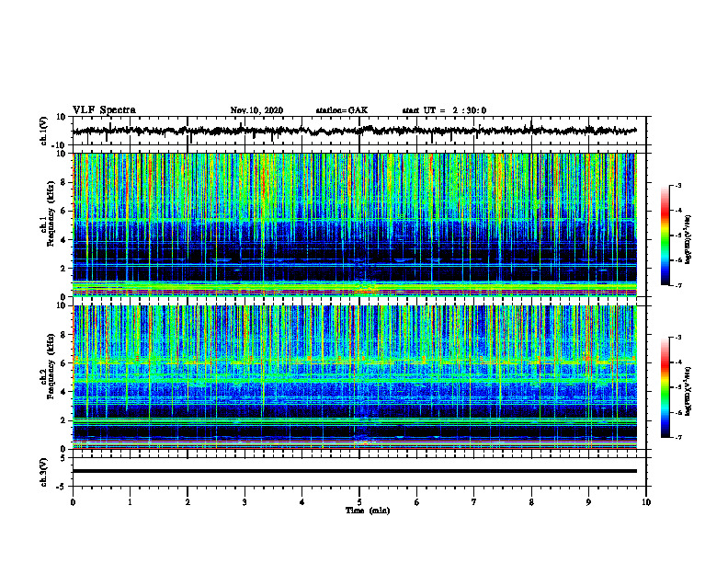This screenshot has width=728, height=563.
Task: Click the "1" tick on the time axis
Action: pos(130,502)
